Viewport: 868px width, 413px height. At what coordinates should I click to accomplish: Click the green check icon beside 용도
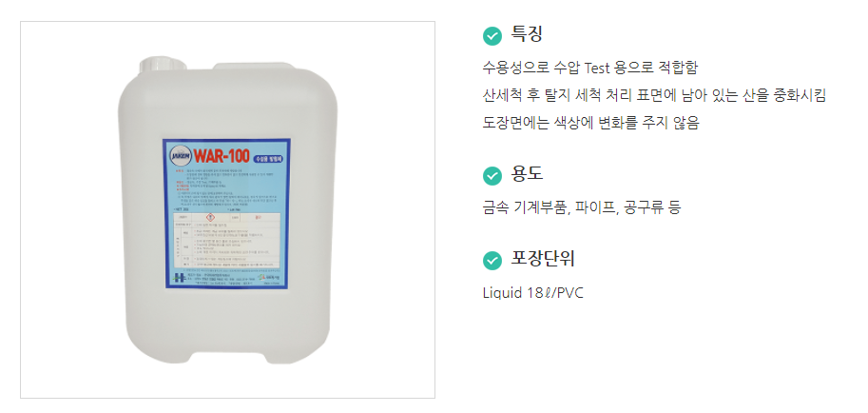[x=492, y=176]
